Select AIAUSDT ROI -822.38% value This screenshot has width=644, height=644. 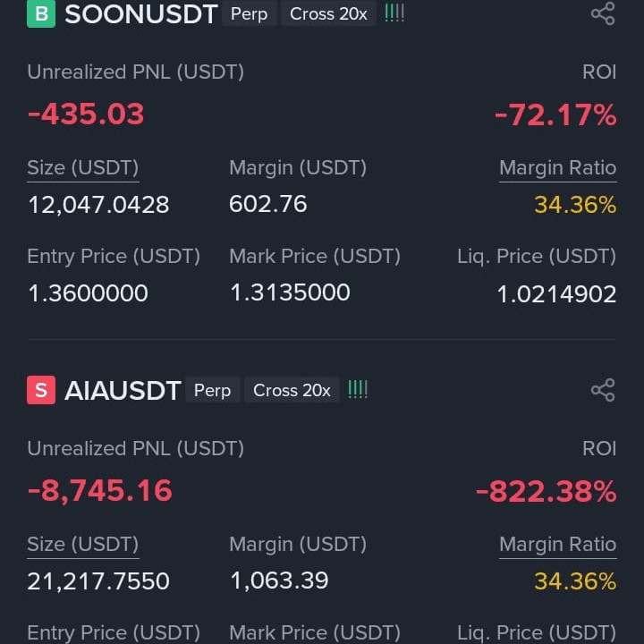547,491
